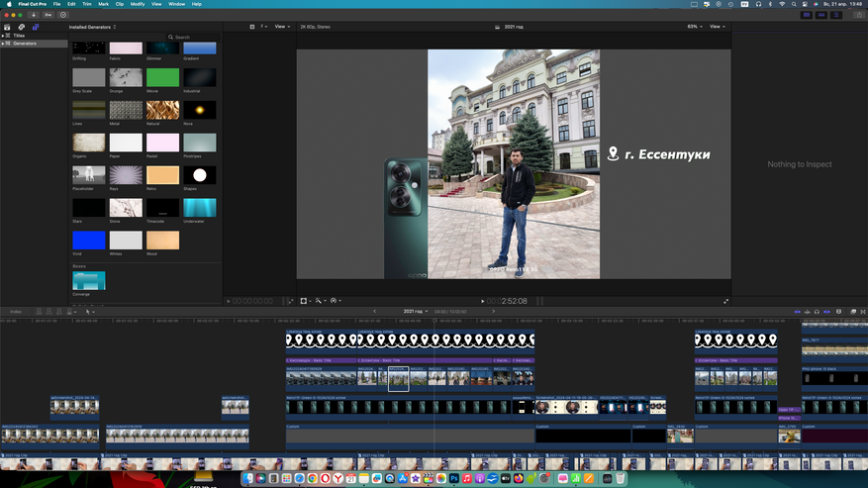
Task: Open the Modify menu
Action: click(x=137, y=4)
